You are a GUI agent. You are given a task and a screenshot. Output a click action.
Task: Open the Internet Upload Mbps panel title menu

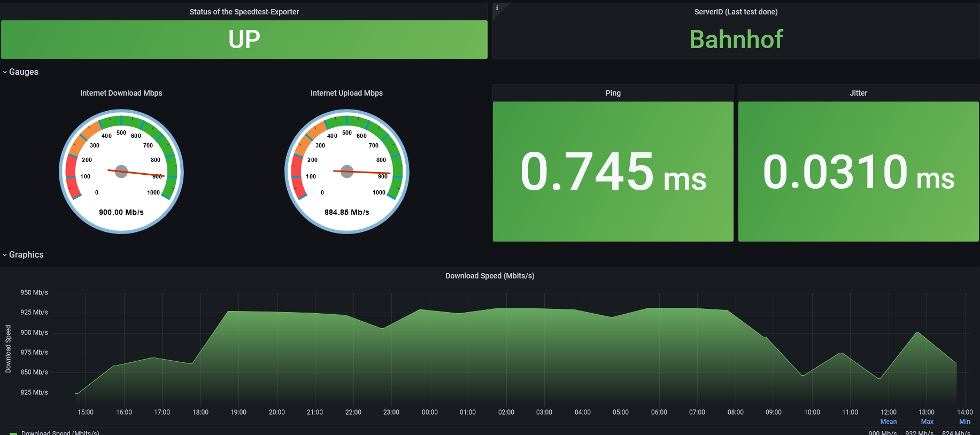pyautogui.click(x=346, y=93)
